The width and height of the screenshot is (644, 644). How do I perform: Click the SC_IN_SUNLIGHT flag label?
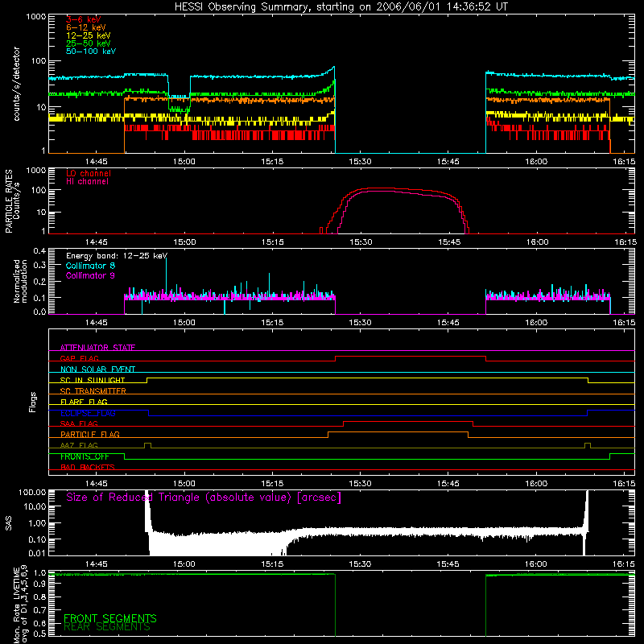93,380
